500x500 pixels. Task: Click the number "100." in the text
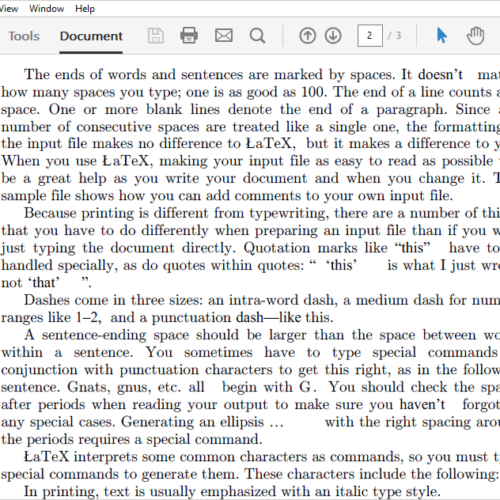(314, 92)
